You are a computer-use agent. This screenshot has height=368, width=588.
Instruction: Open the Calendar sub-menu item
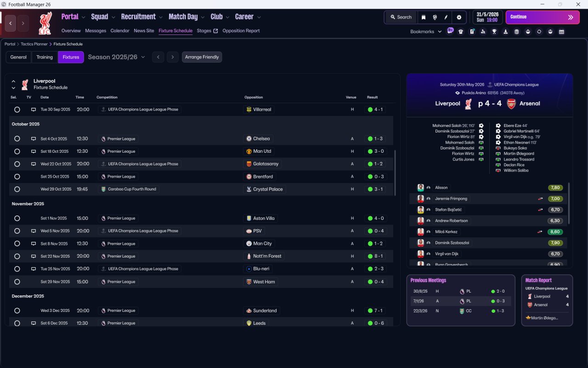tap(120, 31)
